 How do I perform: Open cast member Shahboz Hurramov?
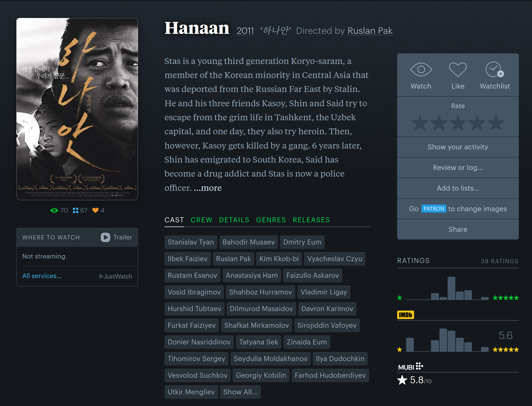pyautogui.click(x=261, y=292)
